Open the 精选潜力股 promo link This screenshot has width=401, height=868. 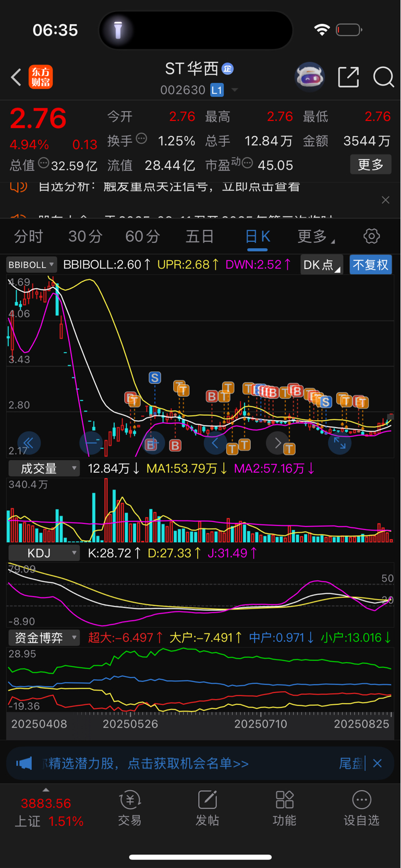[x=147, y=763]
